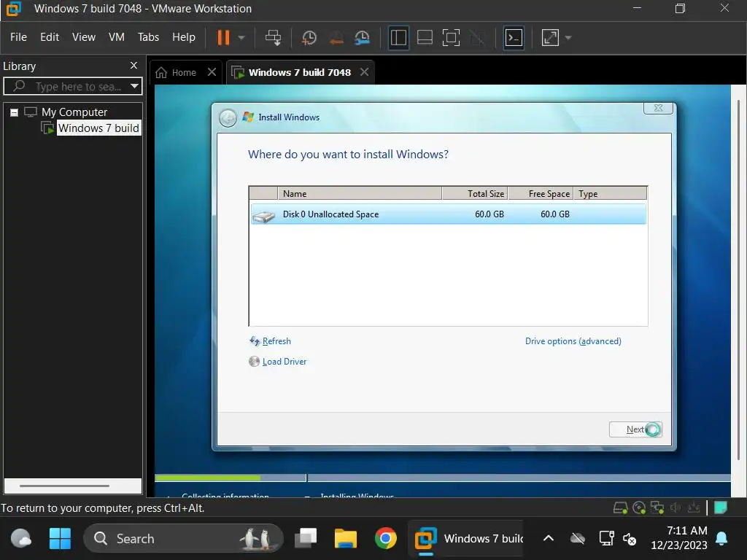The image size is (747, 560).
Task: Click the Load Driver link
Action: pos(285,362)
